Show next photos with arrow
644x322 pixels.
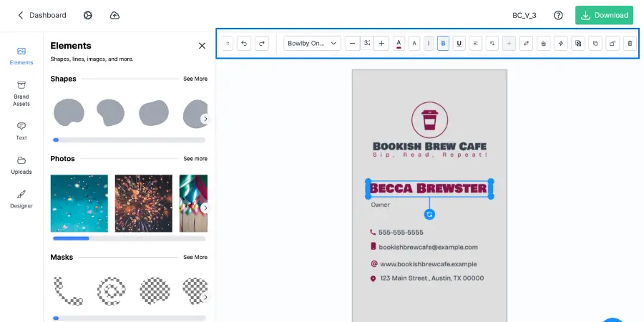[205, 208]
